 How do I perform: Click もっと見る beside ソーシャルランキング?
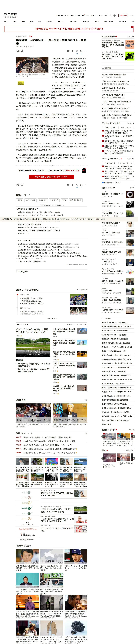130,159
